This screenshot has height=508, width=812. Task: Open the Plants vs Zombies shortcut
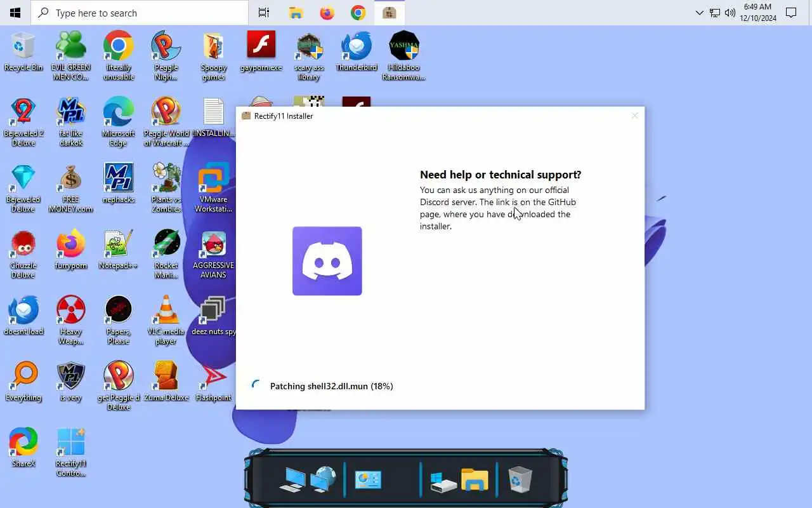(166, 188)
